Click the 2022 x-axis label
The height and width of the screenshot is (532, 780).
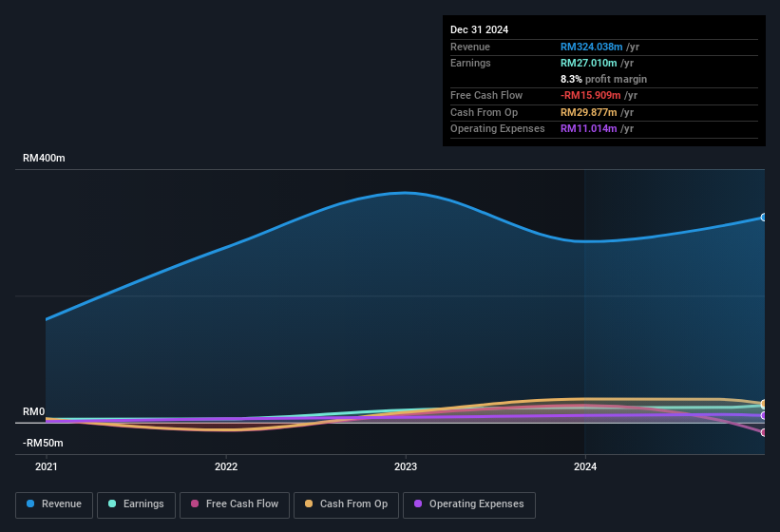tap(226, 466)
